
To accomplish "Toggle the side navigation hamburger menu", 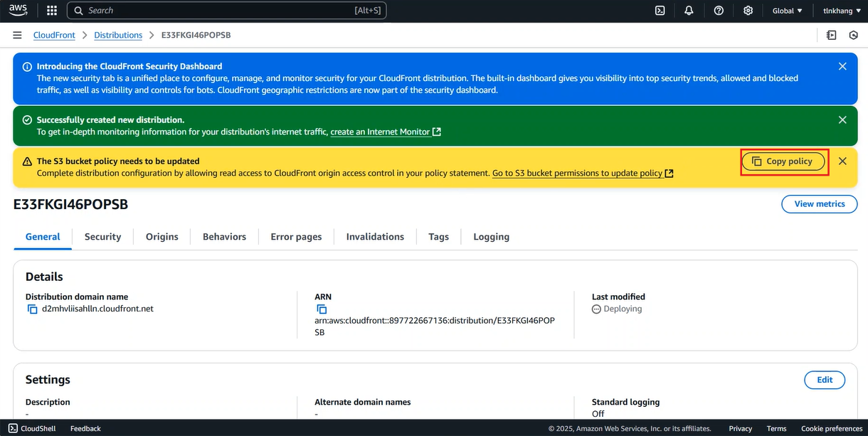I will (x=17, y=35).
